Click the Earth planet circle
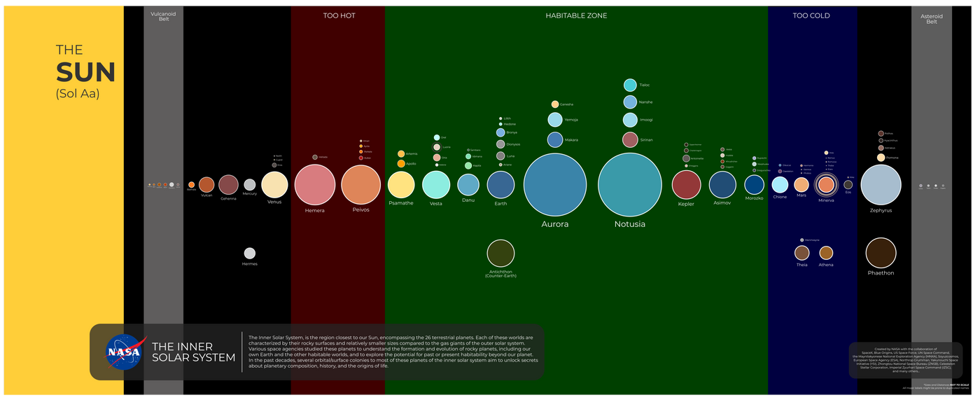The width and height of the screenshot is (980, 400). (x=500, y=185)
